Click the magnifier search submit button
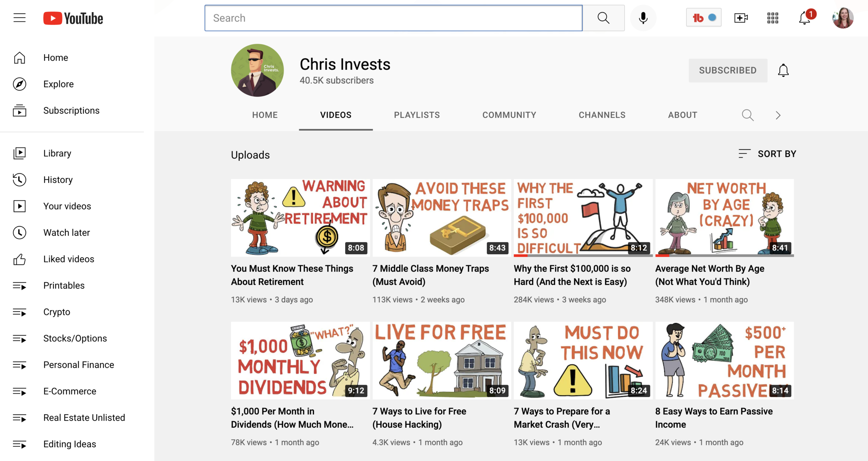Viewport: 868px width, 461px height. [x=604, y=18]
